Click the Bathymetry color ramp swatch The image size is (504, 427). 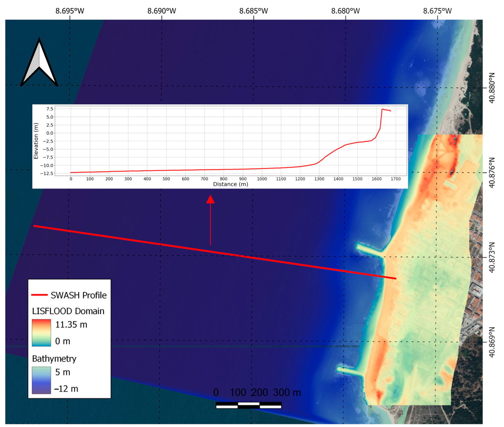click(x=41, y=380)
